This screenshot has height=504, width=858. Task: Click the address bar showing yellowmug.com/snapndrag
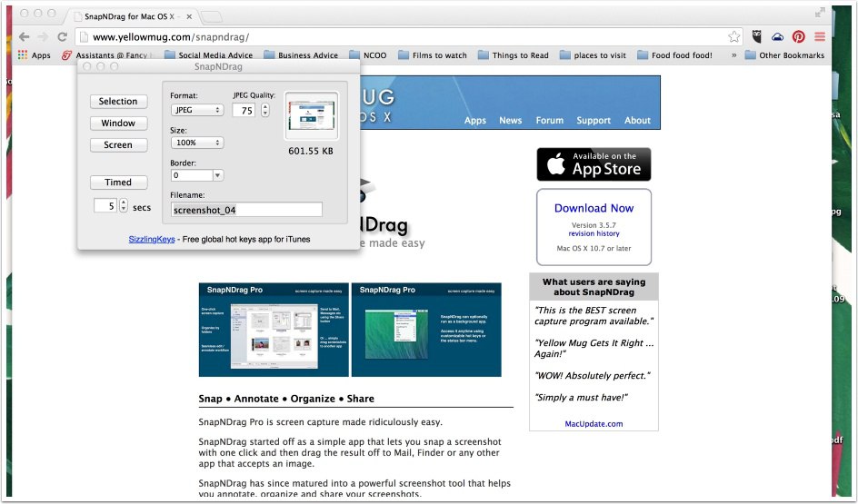click(408, 36)
